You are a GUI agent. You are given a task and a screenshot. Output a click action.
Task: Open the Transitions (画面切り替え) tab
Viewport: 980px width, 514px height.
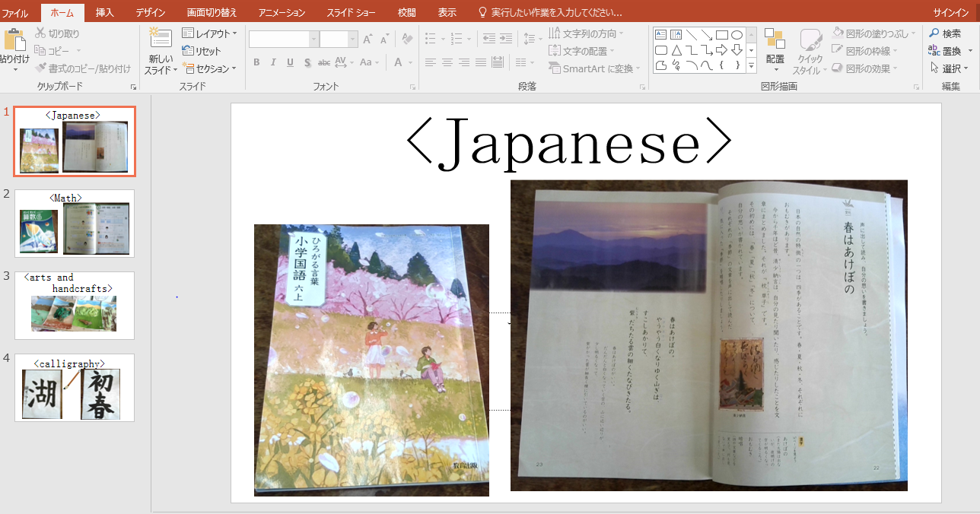(x=212, y=13)
